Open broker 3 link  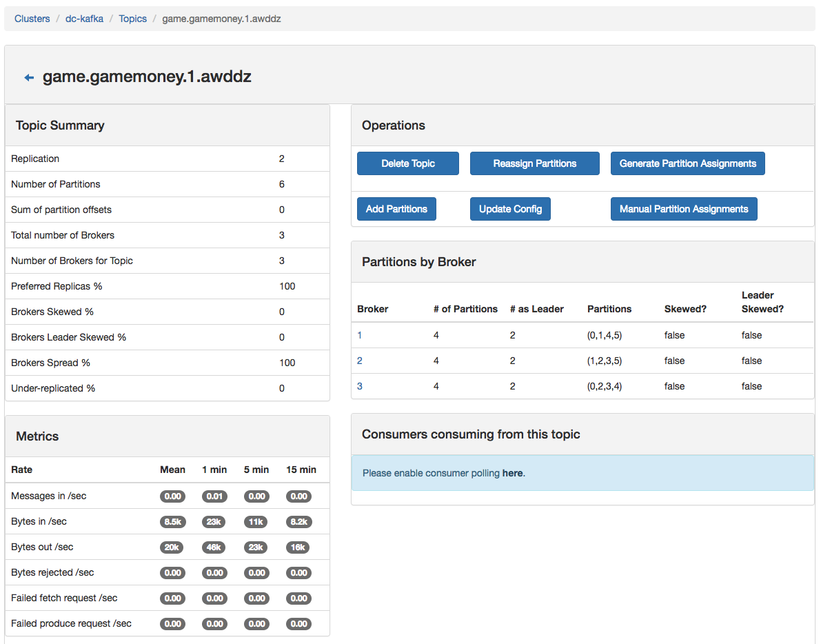360,386
